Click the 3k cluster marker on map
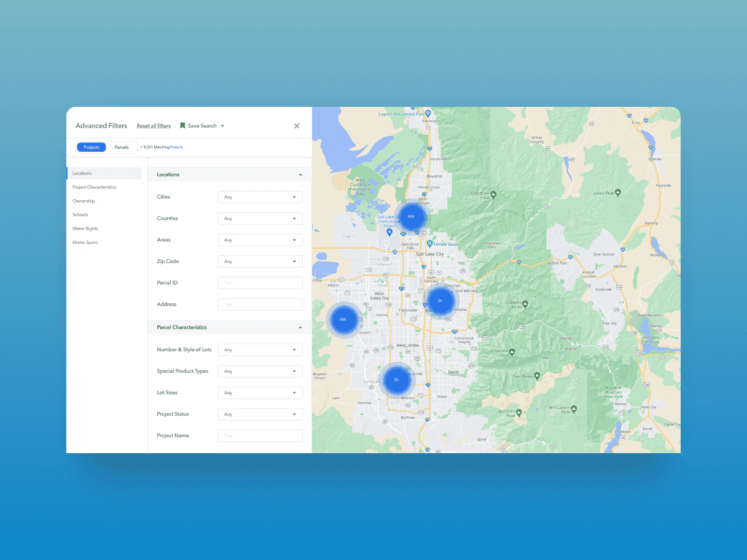Viewport: 747px width, 560px height. coord(440,301)
